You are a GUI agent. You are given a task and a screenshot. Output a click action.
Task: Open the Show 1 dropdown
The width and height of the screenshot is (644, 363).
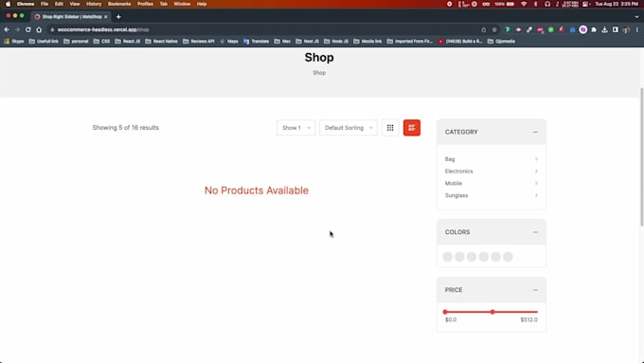tap(296, 128)
